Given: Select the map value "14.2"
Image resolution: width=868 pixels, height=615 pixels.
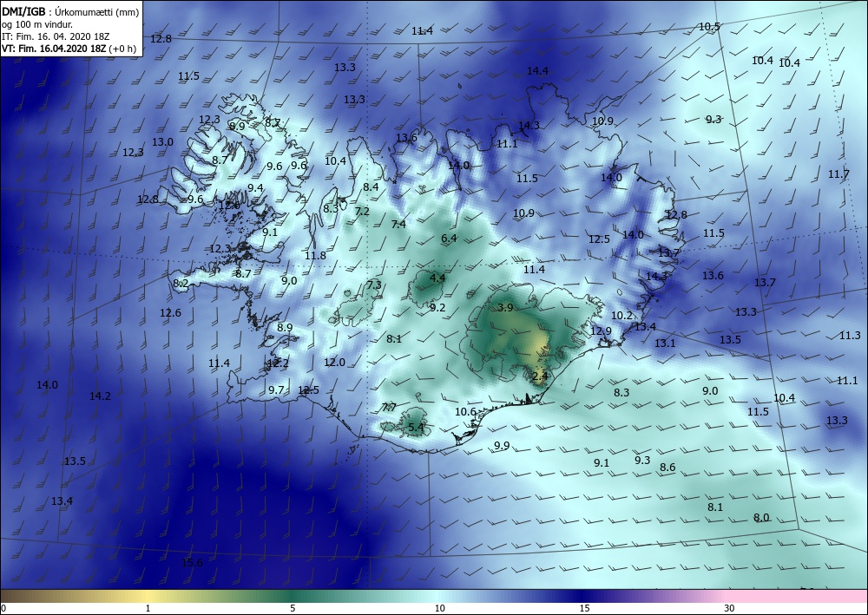Looking at the screenshot, I should (100, 396).
